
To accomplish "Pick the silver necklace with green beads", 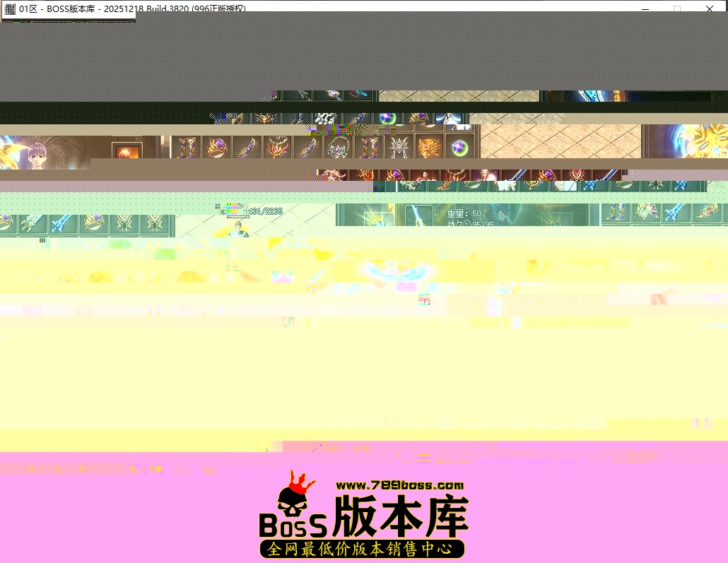I will pyautogui.click(x=337, y=148).
